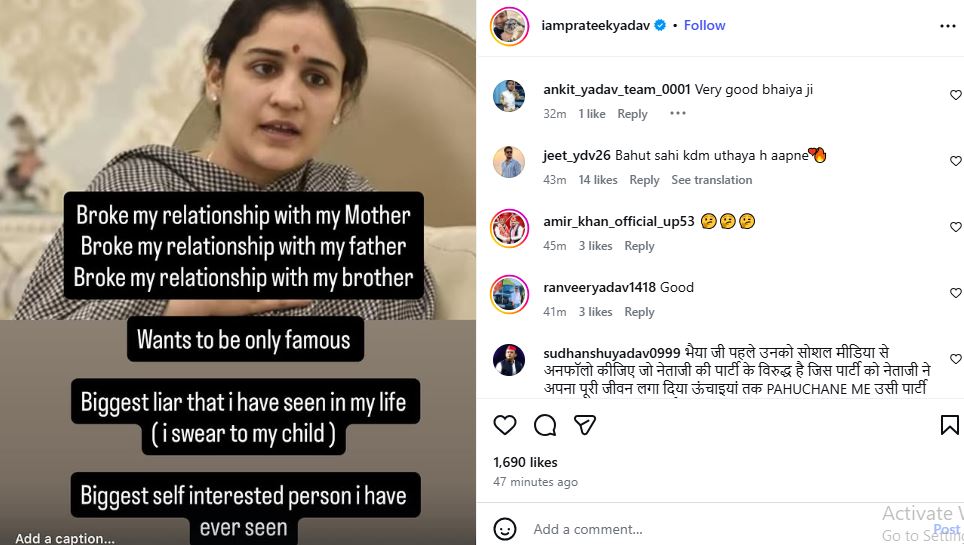Open iamprateekyadav profile picture
This screenshot has height=545, width=964.
click(x=509, y=26)
